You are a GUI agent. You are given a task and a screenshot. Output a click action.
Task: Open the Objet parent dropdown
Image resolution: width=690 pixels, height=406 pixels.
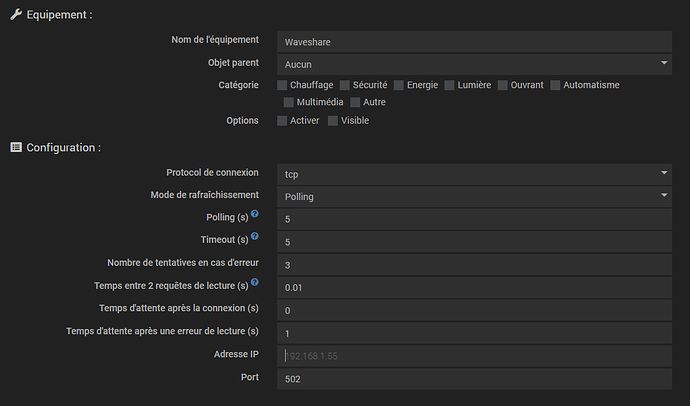click(473, 64)
